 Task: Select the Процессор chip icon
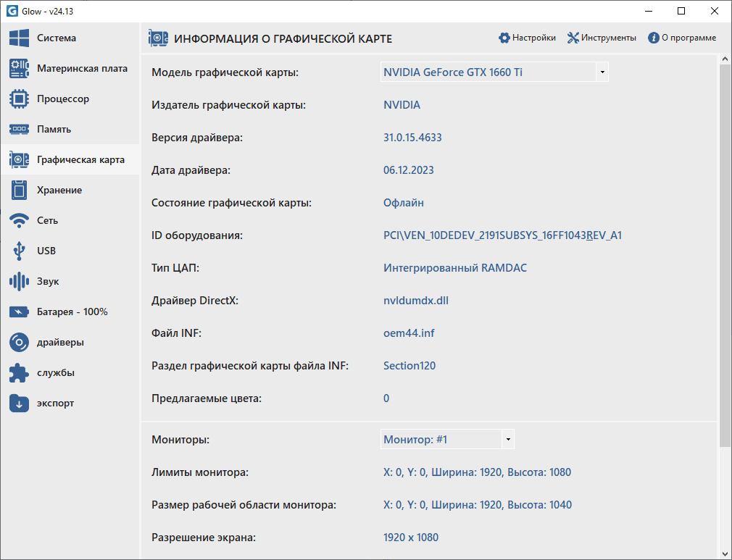tap(19, 99)
